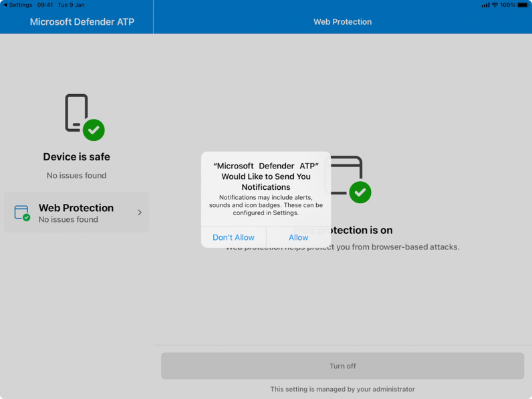Click 'This setting is managed by your administrator'
532x399 pixels.
point(342,389)
